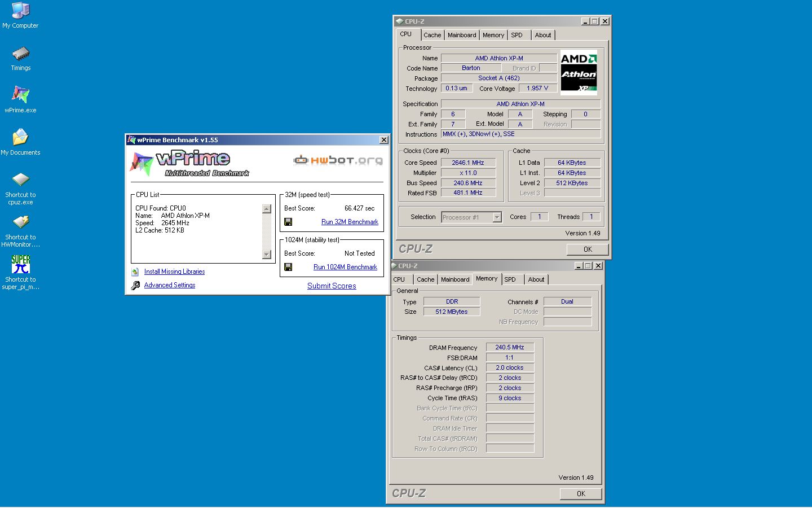Minimize the lower CPU-Z window
This screenshot has height=508, width=812.
(x=579, y=266)
